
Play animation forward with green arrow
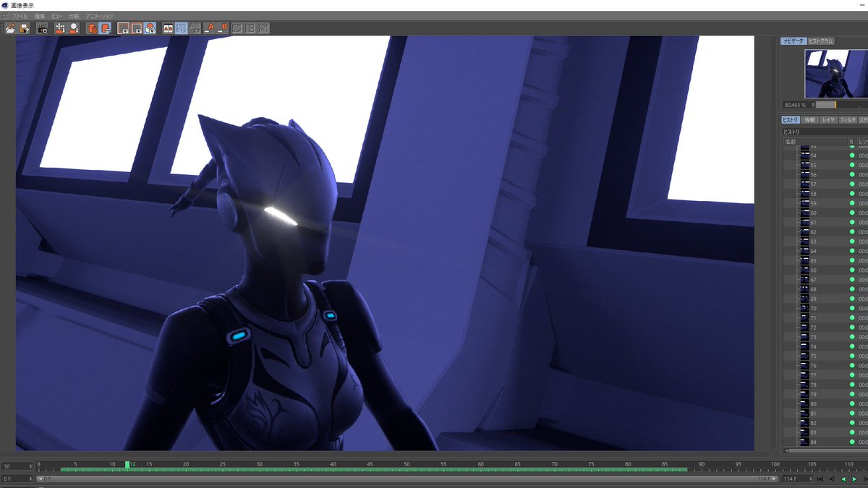click(854, 479)
